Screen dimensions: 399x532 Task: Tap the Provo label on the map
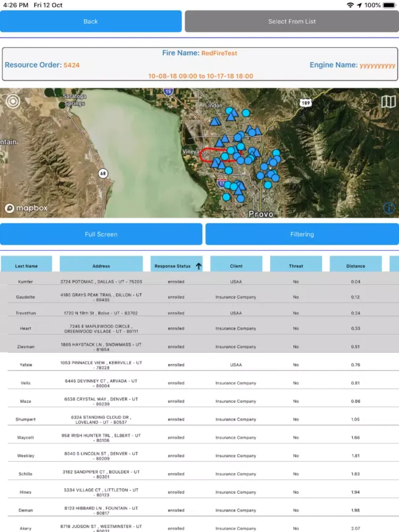coord(261,214)
